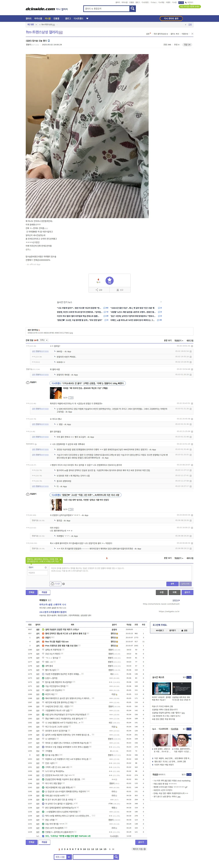219x868 pixels.
Task: Click the 신고 report icon button
Action: [x=120, y=290]
